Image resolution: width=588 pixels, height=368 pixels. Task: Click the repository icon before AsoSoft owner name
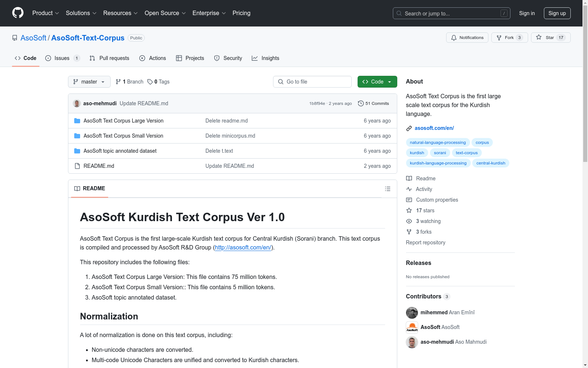point(15,38)
